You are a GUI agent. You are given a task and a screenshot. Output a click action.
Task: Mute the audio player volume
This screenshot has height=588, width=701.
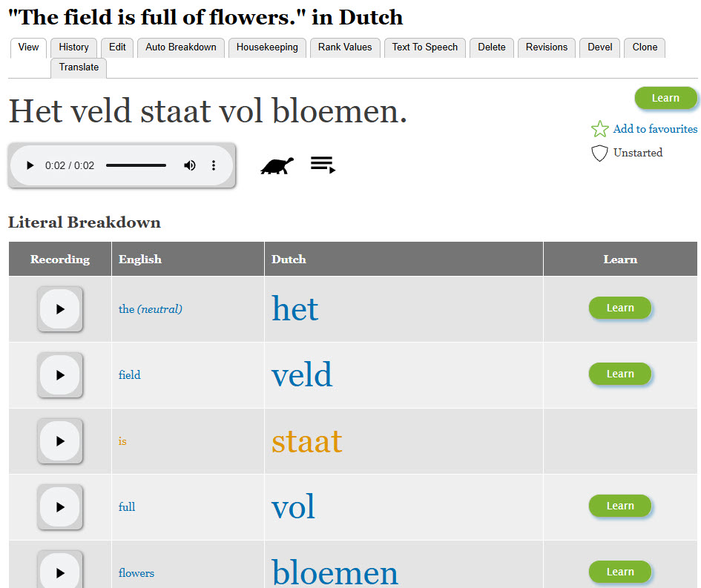pyautogui.click(x=190, y=165)
